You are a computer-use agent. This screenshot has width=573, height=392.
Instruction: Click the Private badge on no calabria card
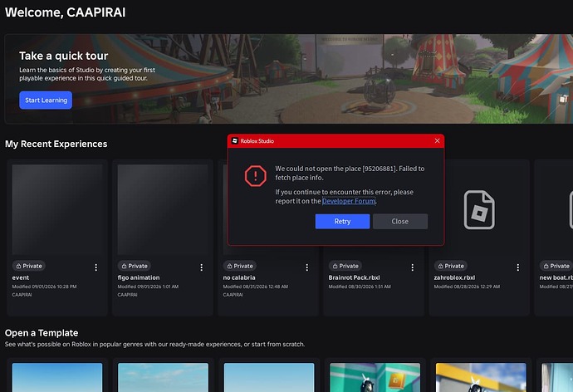tap(240, 266)
